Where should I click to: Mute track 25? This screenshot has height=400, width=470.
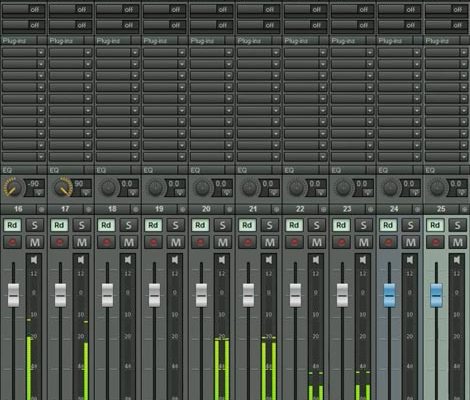(458, 242)
